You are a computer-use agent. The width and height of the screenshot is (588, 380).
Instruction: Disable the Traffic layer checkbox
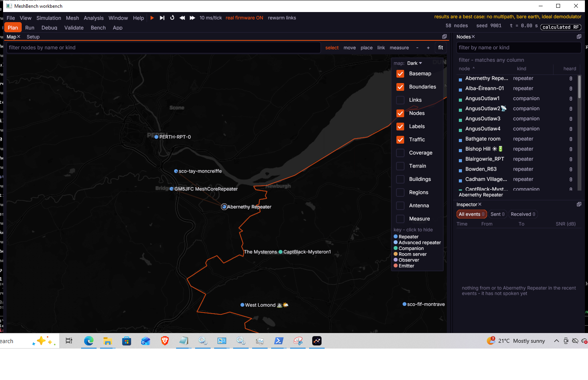click(x=400, y=140)
